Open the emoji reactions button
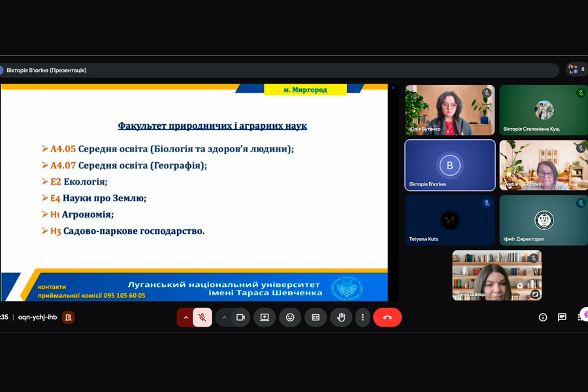Screen dimensions: 588x392 point(290,318)
